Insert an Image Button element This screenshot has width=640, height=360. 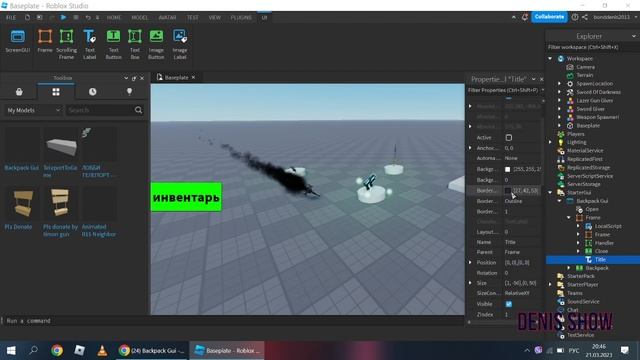point(156,44)
